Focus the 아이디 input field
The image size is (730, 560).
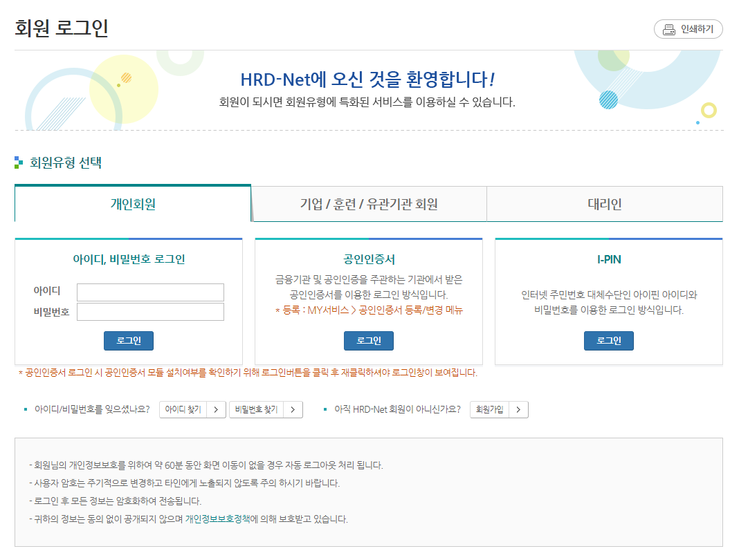(x=150, y=292)
